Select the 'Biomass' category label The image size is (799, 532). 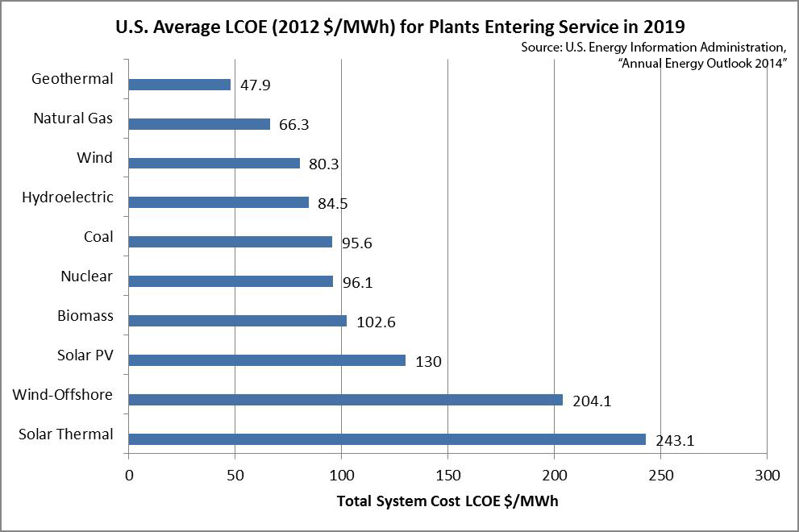85,316
